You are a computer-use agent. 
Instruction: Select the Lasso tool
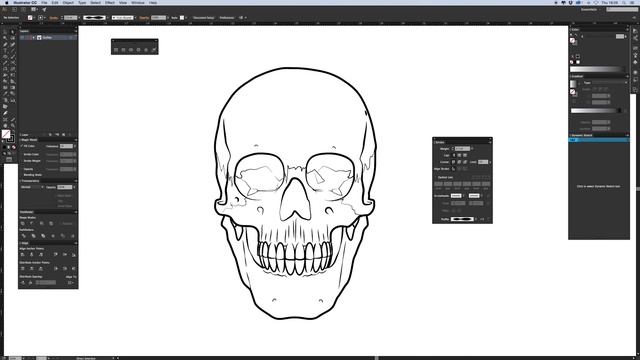[13, 38]
